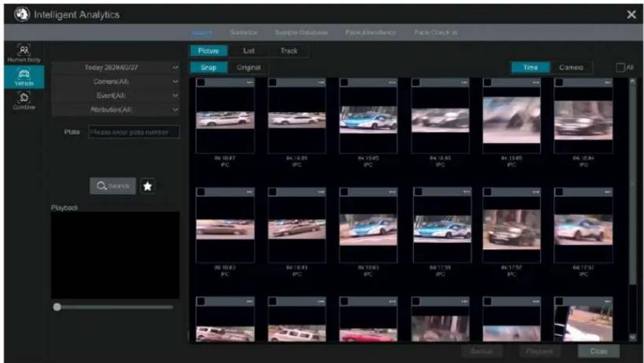Open more options on third row, third snapshot

coord(392,302)
